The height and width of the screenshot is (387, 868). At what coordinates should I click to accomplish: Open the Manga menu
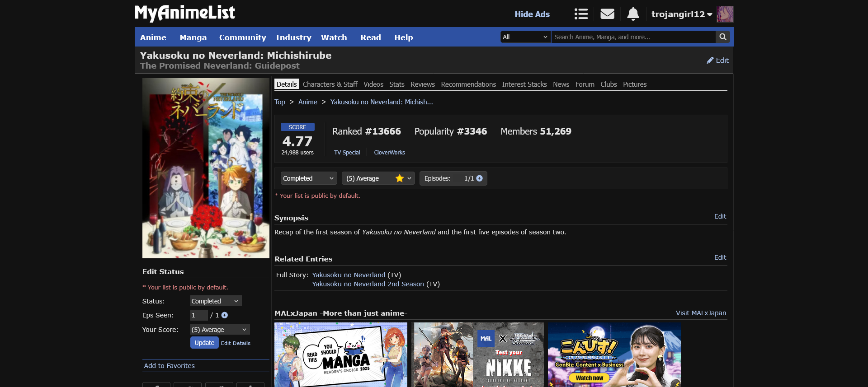click(193, 37)
